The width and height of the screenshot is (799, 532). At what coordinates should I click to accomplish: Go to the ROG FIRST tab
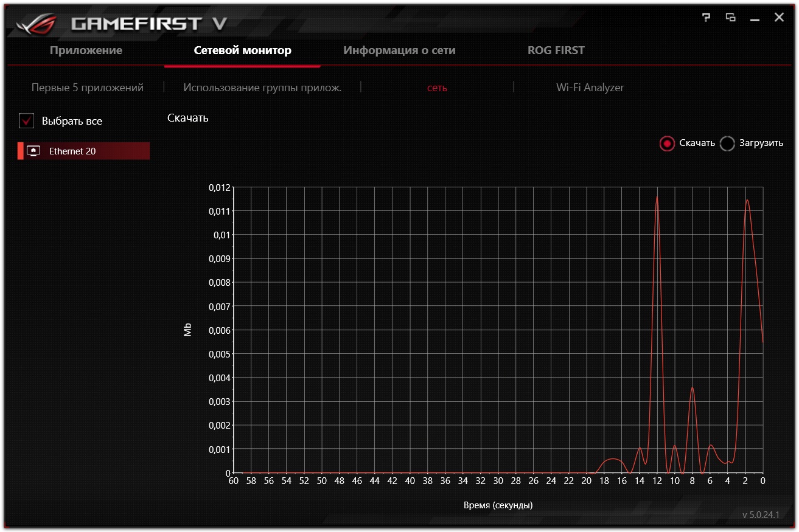pos(556,50)
